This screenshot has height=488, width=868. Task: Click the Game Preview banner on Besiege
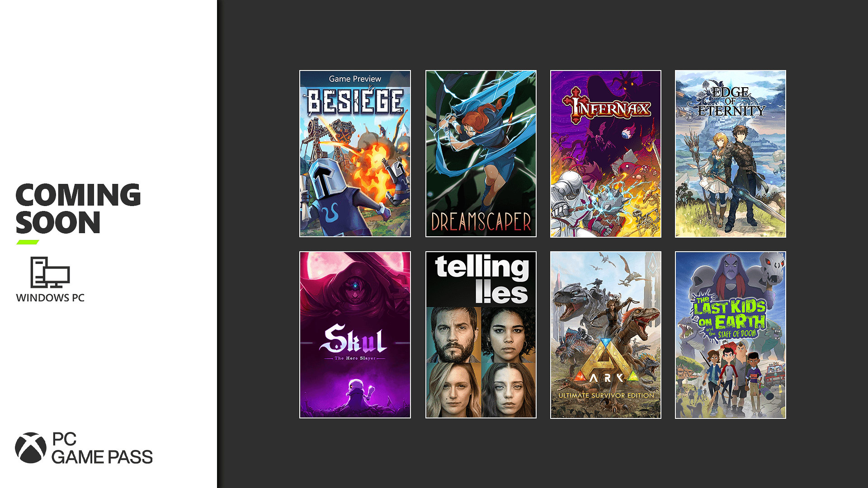coord(355,79)
